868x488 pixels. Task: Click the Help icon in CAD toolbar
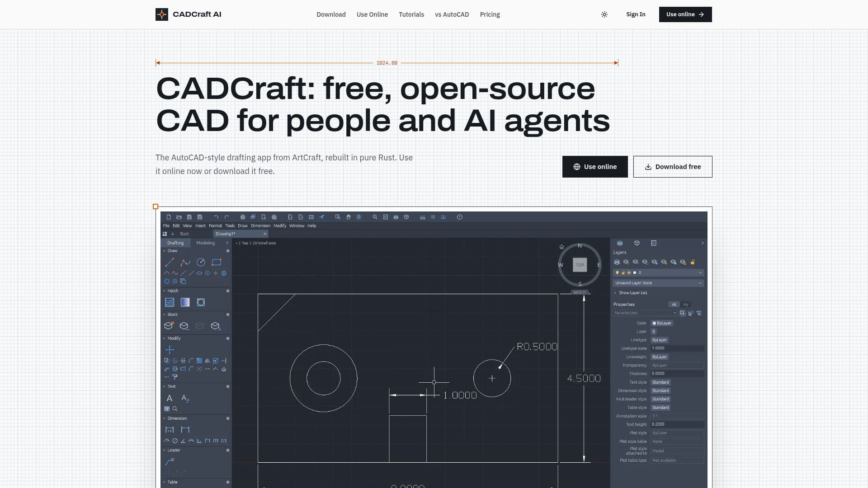pos(460,217)
